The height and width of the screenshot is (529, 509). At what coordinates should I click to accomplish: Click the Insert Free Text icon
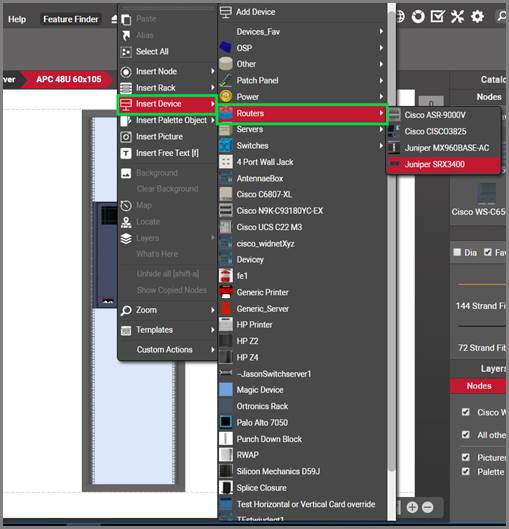click(126, 153)
